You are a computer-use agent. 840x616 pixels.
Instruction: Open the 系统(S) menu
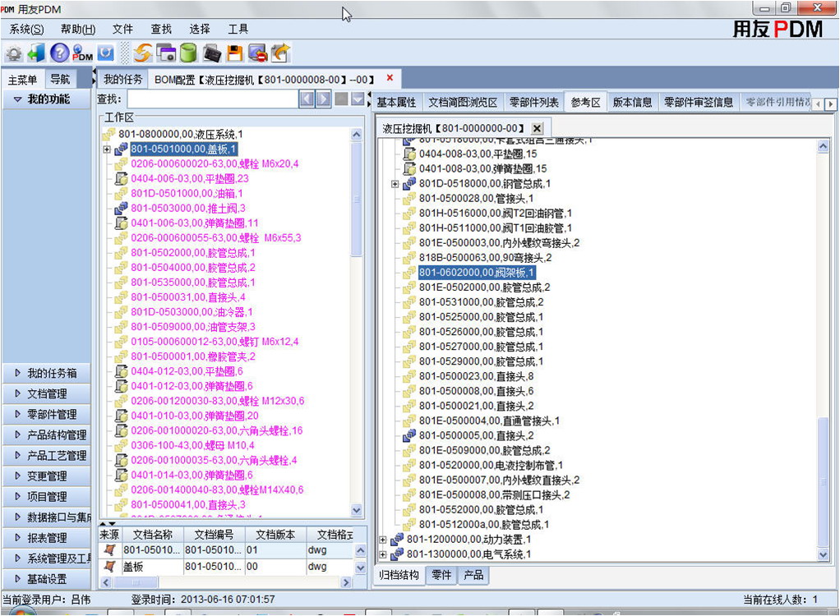click(x=27, y=30)
